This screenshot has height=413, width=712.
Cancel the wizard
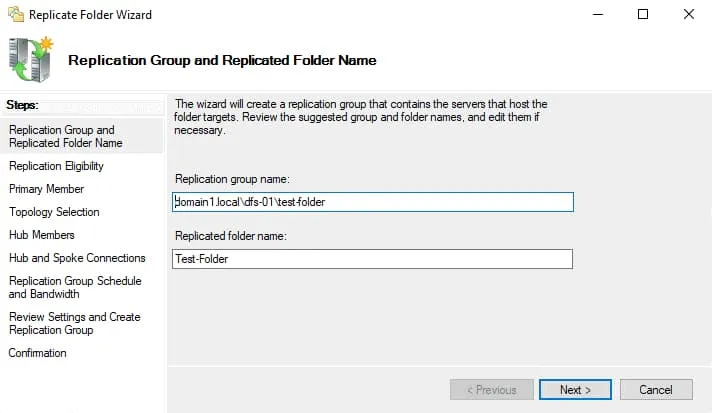tap(656, 390)
